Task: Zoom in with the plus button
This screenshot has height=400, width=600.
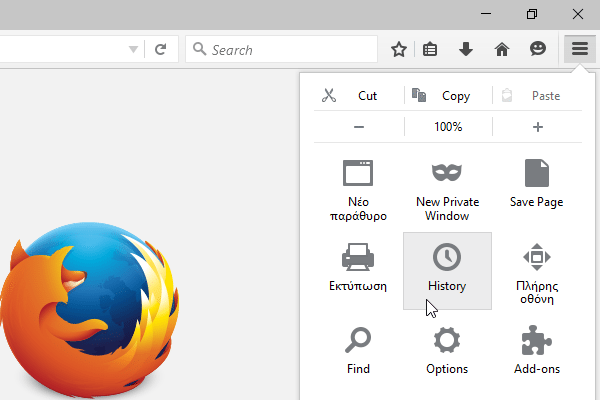Action: pos(538,127)
